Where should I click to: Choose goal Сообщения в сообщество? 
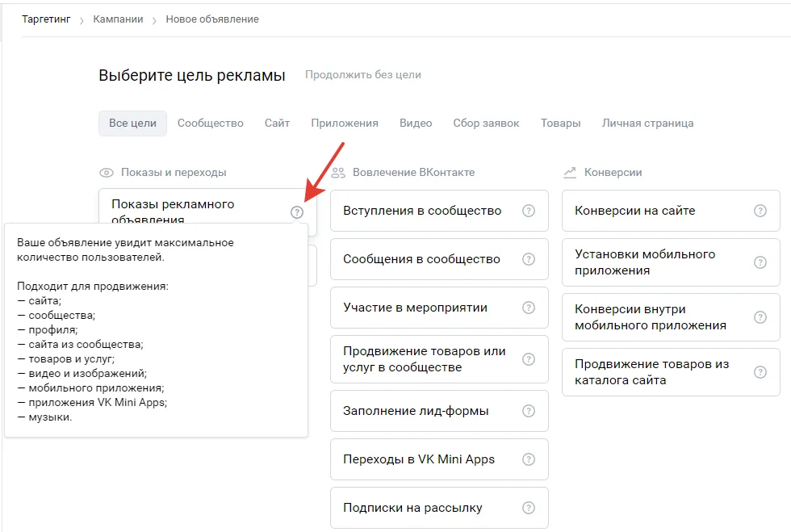439,259
